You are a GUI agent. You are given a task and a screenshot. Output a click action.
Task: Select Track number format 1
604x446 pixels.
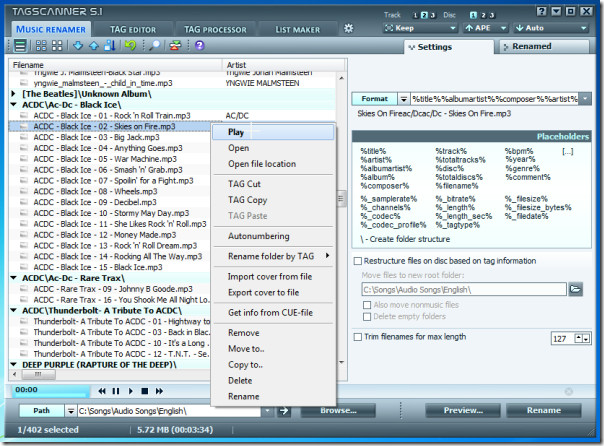coord(415,15)
